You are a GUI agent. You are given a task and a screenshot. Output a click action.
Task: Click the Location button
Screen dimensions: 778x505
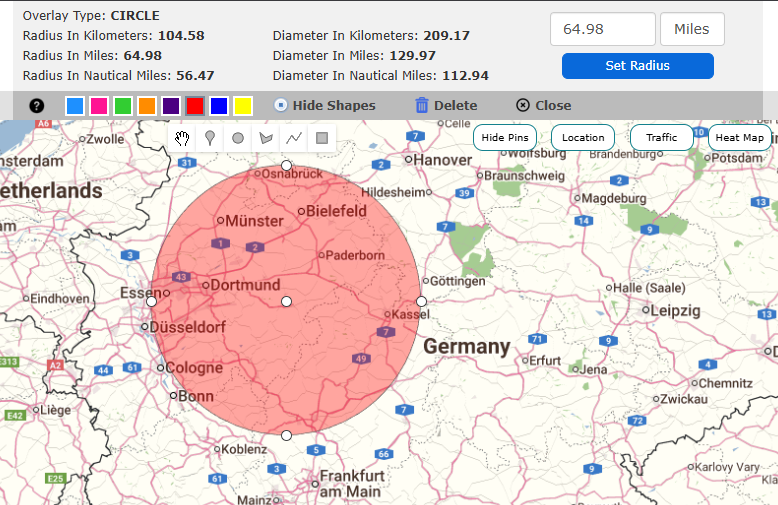click(x=583, y=137)
